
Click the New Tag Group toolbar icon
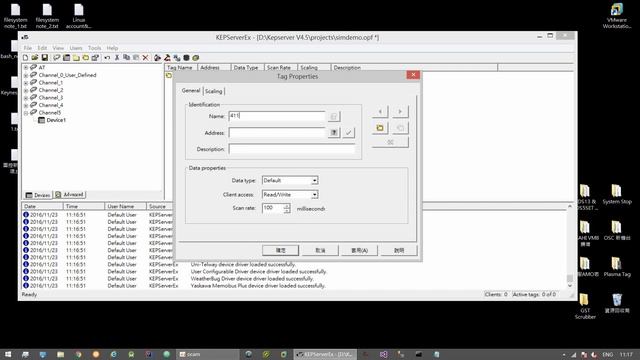click(x=76, y=58)
